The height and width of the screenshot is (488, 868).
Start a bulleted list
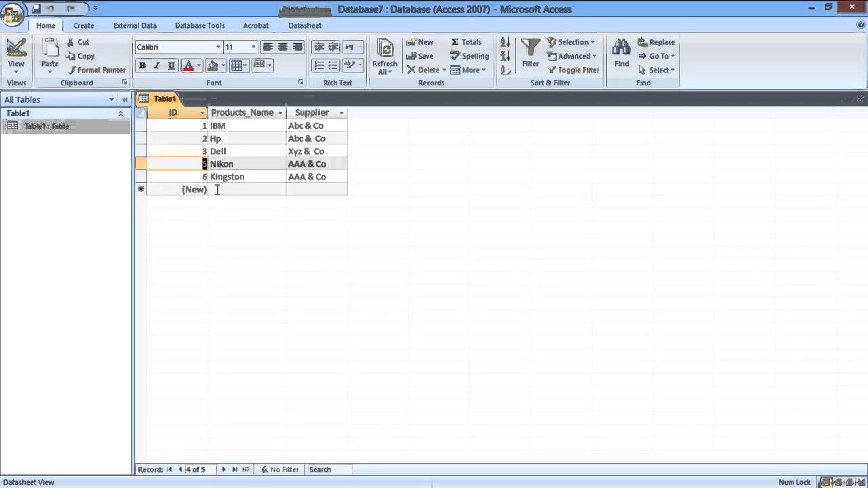pos(333,66)
